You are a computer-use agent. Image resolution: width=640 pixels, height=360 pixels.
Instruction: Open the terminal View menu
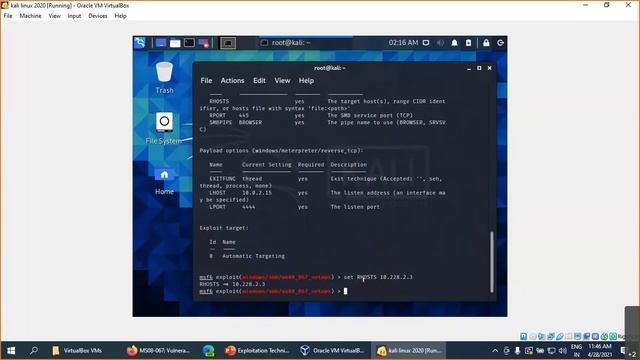coord(282,80)
